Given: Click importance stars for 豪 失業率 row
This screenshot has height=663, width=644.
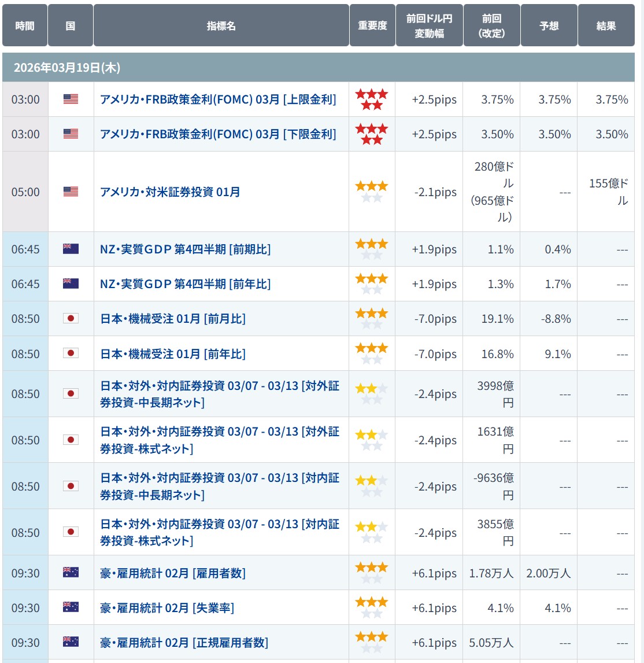Looking at the screenshot, I should tap(372, 607).
